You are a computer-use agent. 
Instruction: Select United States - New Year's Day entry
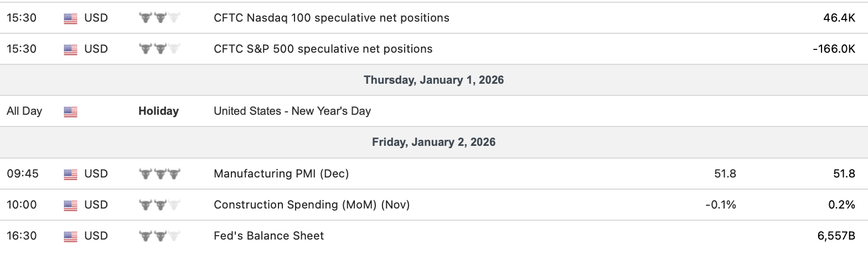292,111
